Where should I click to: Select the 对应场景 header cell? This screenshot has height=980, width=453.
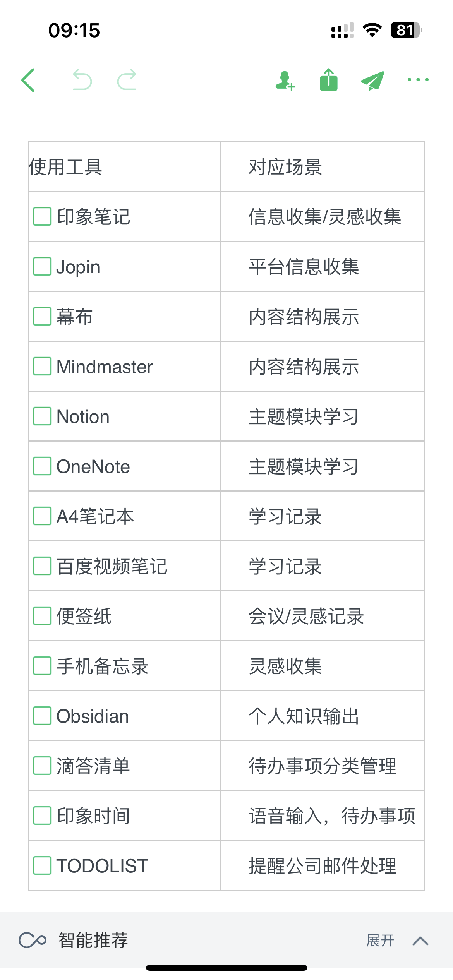coord(322,167)
